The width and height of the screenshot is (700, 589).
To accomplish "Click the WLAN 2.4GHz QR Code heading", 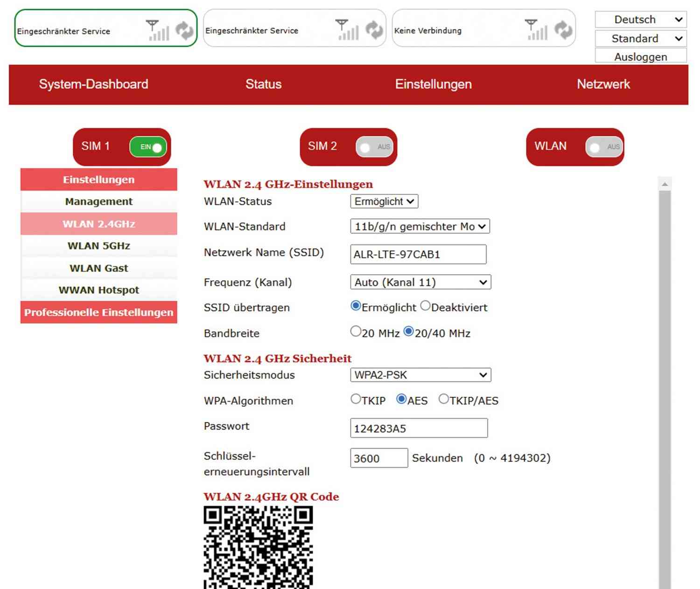I will tap(271, 497).
